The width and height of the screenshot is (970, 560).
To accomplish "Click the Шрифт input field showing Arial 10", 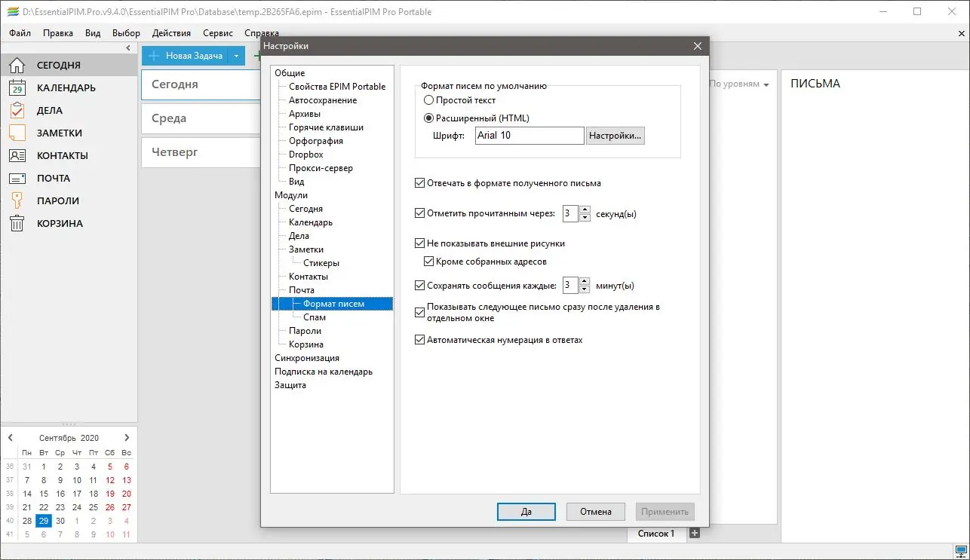I will coord(528,136).
